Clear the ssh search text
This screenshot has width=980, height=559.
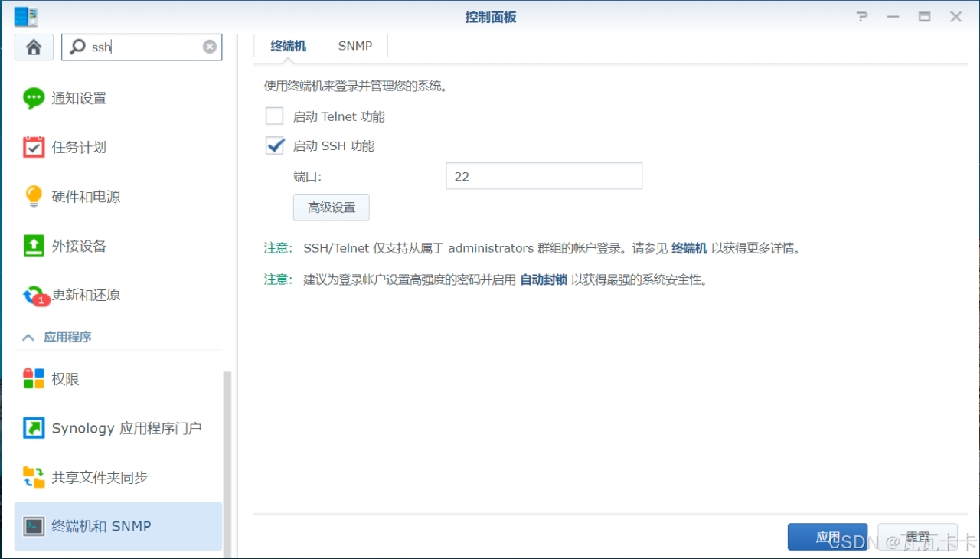[x=209, y=47]
